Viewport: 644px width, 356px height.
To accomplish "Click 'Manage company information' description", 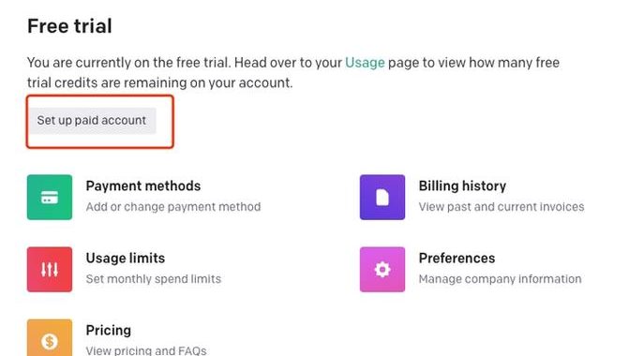I will pyautogui.click(x=500, y=279).
